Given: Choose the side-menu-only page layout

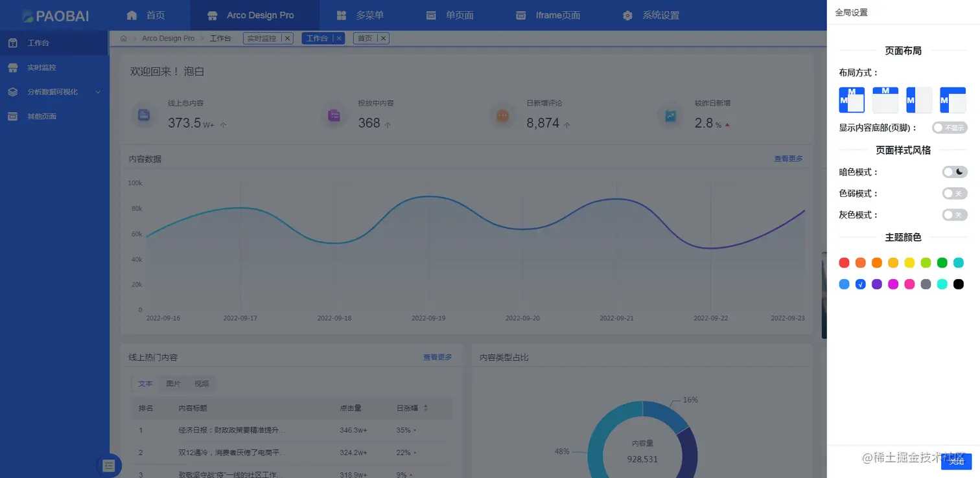Looking at the screenshot, I should point(919,100).
